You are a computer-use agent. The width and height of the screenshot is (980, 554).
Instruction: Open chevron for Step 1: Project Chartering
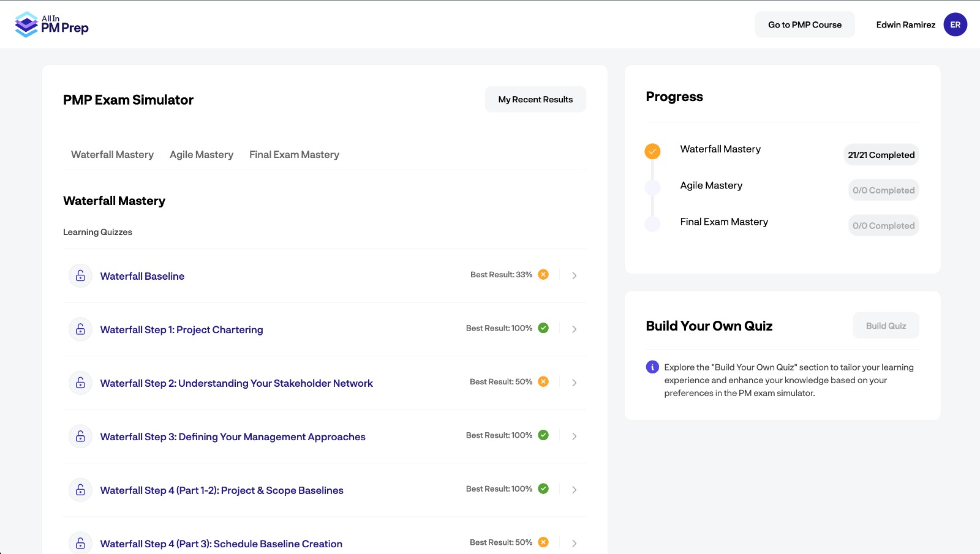click(x=574, y=329)
